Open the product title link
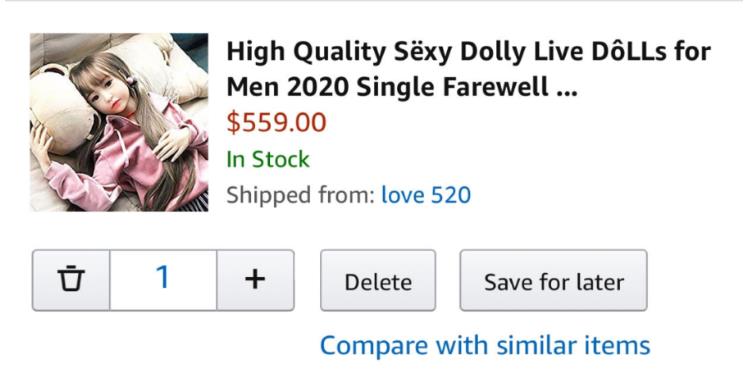Viewport: 755px width, 369px height. pos(468,69)
